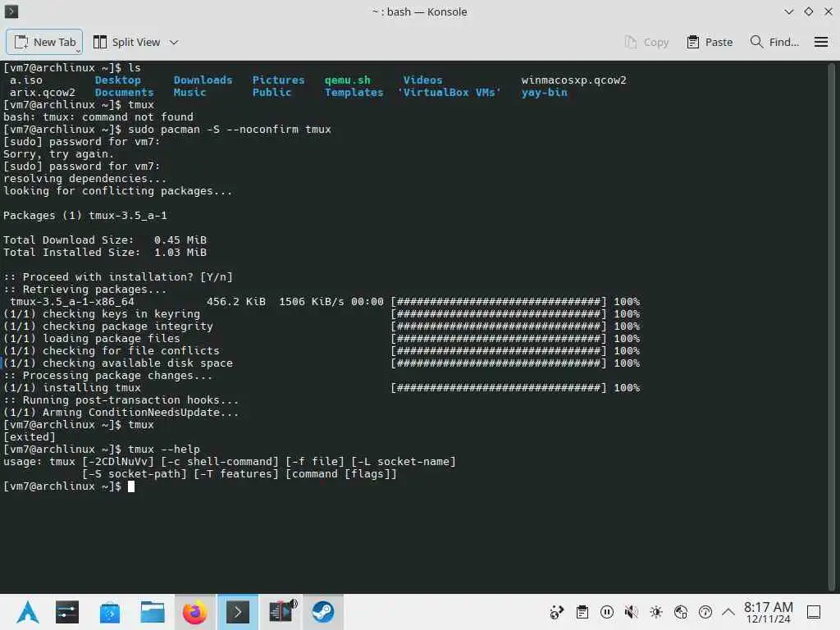The image size is (840, 630).
Task: Click the 'VirtualBox VMs' entry
Action: 449,92
